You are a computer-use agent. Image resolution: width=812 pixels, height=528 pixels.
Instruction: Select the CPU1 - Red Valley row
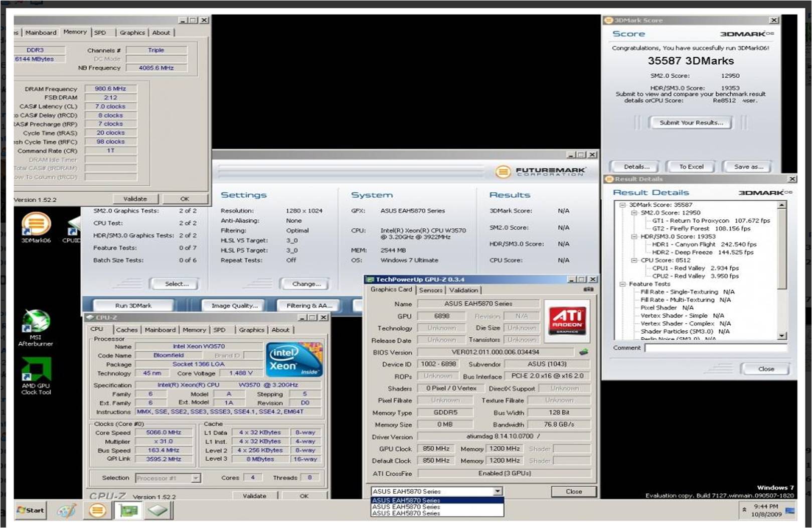tap(695, 269)
